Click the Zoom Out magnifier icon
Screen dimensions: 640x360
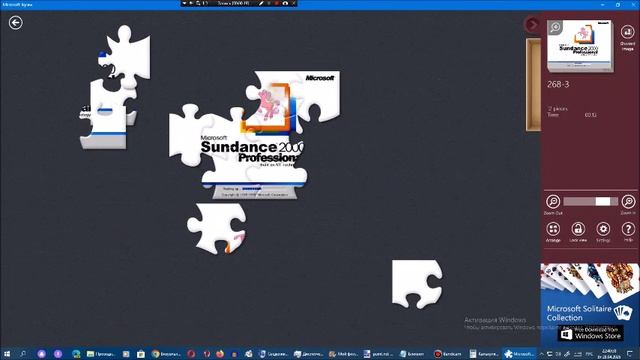coord(553,202)
